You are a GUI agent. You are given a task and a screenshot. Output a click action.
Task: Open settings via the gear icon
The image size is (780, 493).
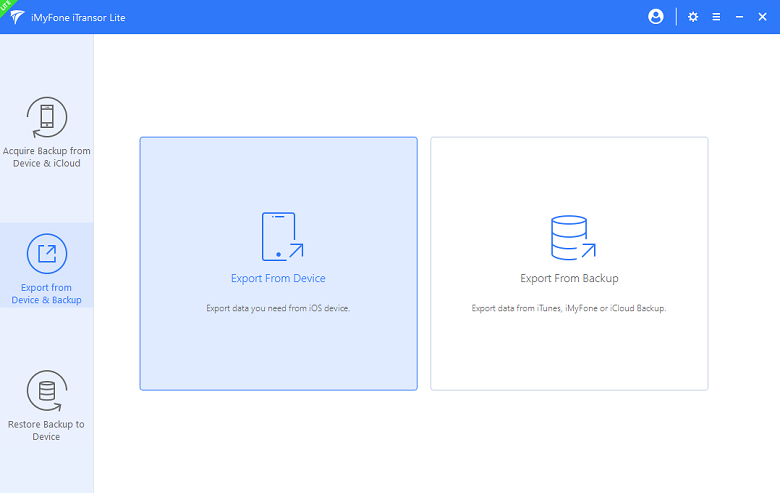pyautogui.click(x=693, y=17)
